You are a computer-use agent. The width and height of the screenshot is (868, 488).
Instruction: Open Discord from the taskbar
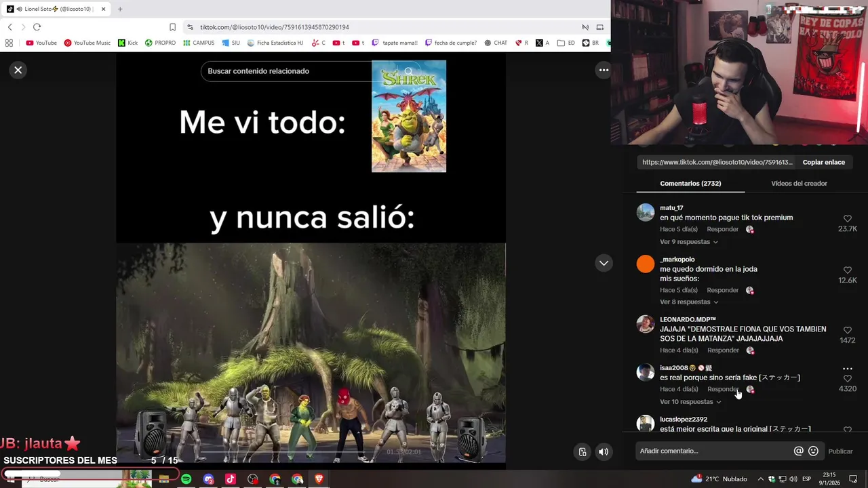tap(208, 479)
